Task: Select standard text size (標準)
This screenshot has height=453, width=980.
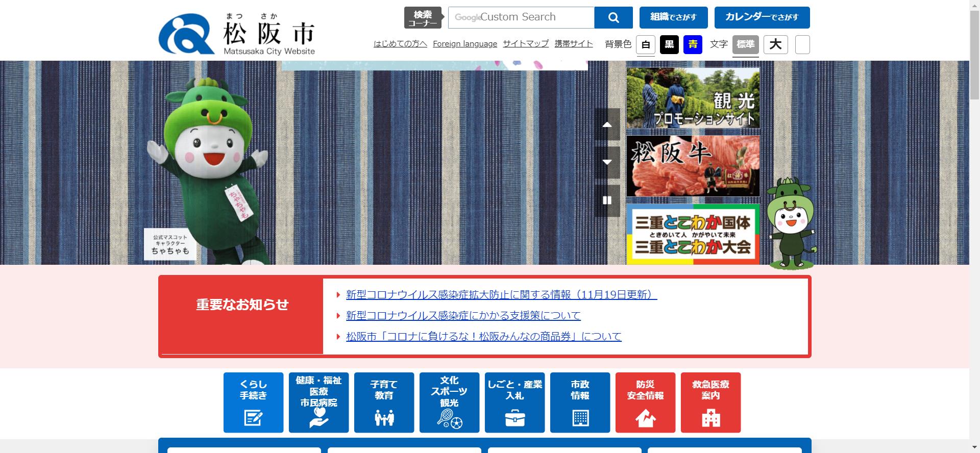Action: (745, 44)
